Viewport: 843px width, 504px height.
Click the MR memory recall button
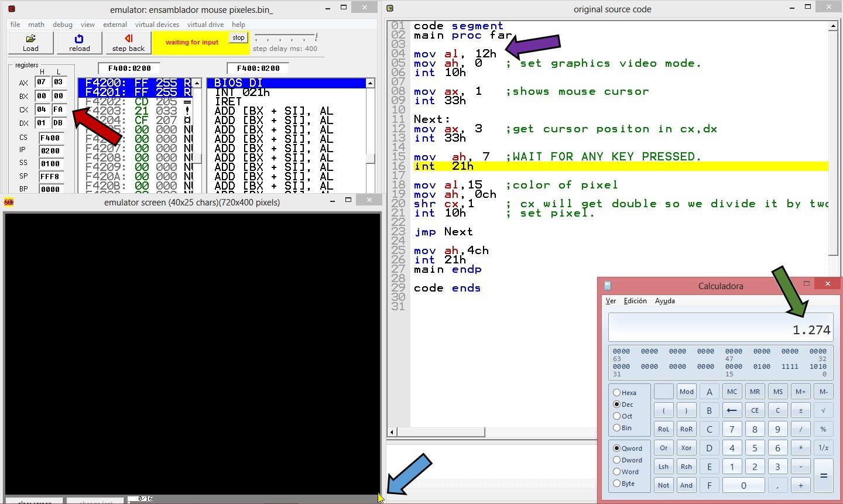point(755,392)
